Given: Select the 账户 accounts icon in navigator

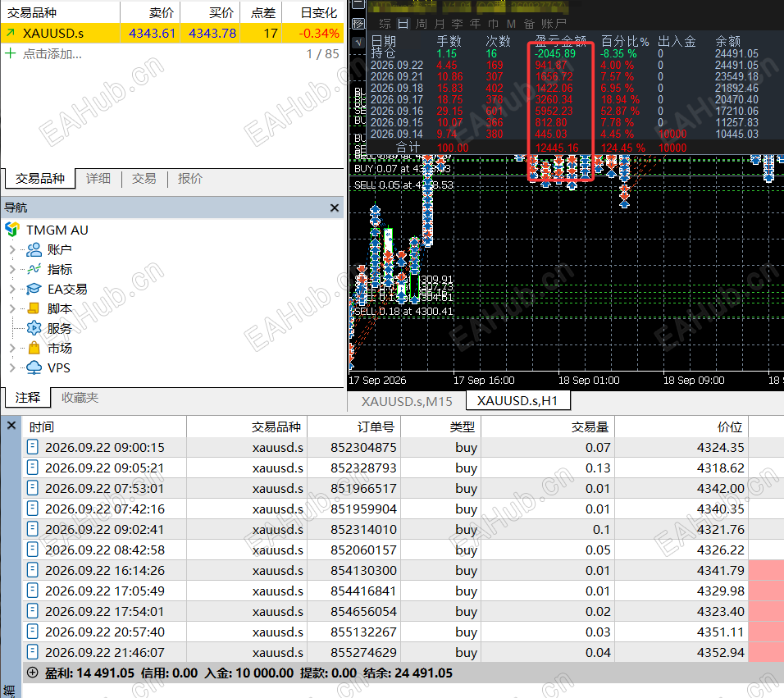Looking at the screenshot, I should tap(34, 249).
